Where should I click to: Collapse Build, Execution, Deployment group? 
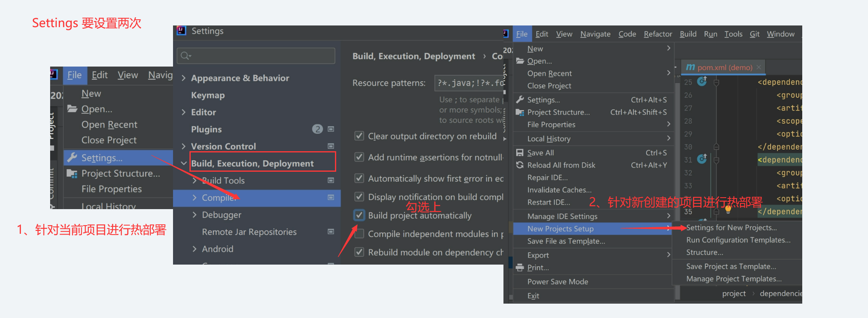[x=184, y=164]
